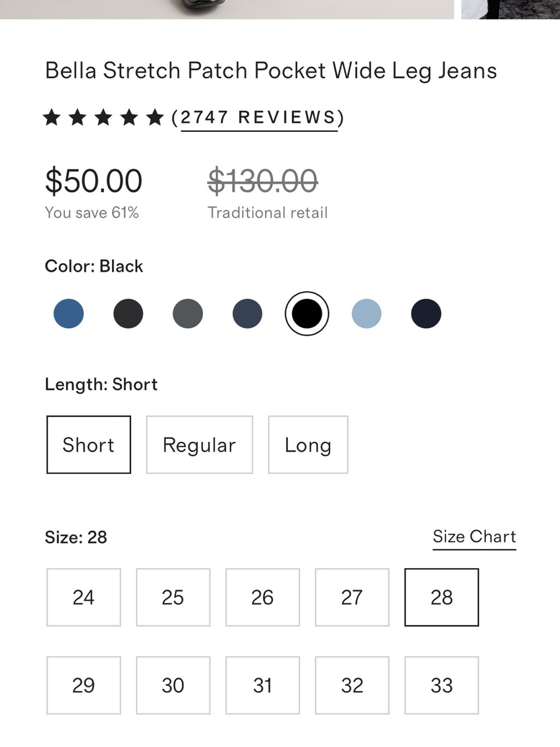This screenshot has width=560, height=747.
Task: Click the product image thumbnail at top right
Action: [x=510, y=10]
